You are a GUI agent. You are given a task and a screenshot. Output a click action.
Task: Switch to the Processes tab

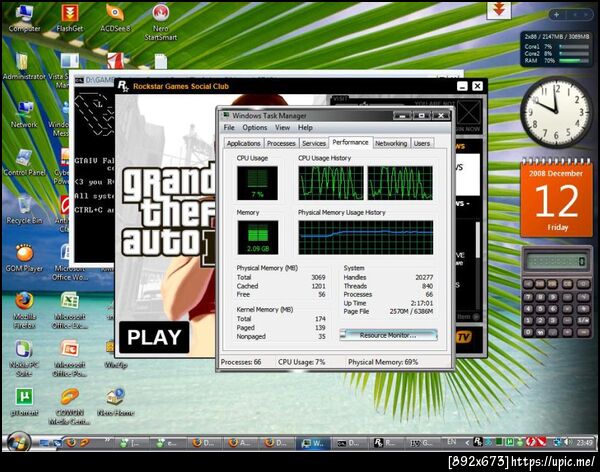281,143
